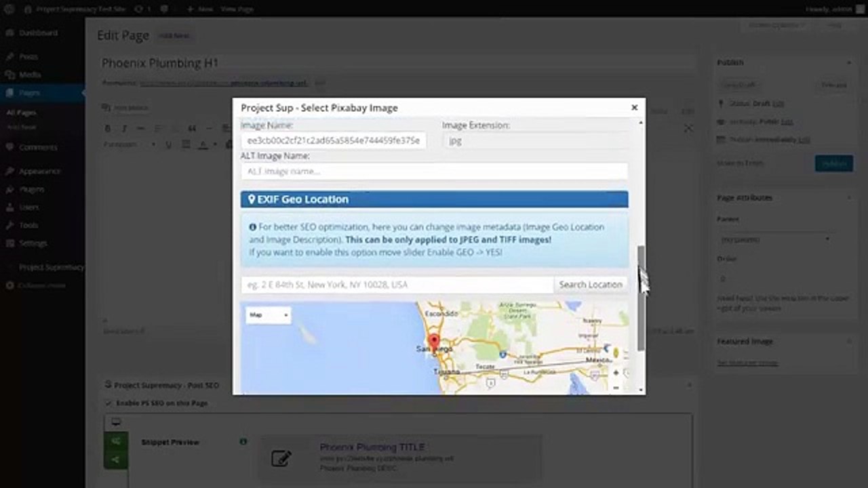Open the Parent page dropdown
This screenshot has height=488, width=868.
pos(774,239)
